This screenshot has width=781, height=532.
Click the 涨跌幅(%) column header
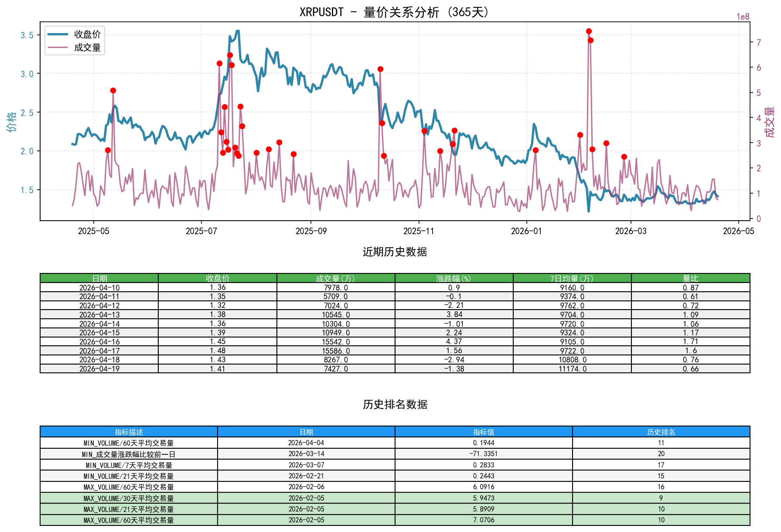pyautogui.click(x=454, y=278)
